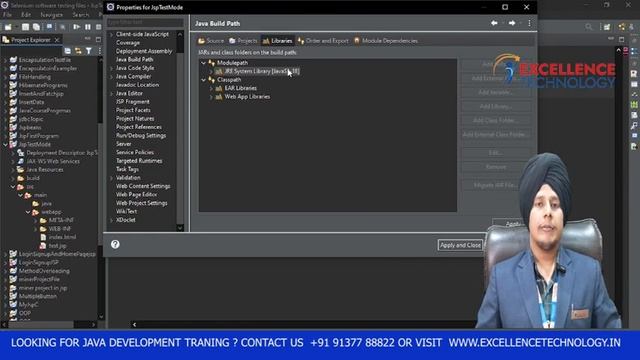Image resolution: width=640 pixels, height=360 pixels.
Task: Click the Forward arrow in Properties dialog
Action: click(512, 23)
